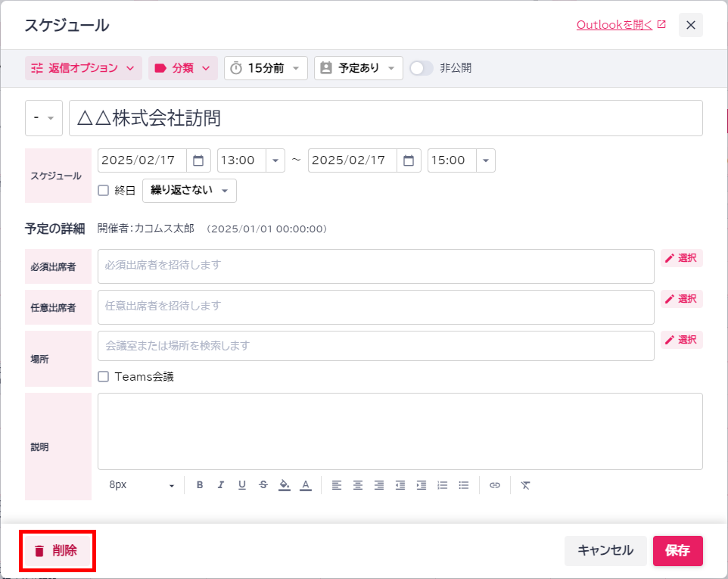
Task: Click 選択 for location
Action: click(682, 340)
